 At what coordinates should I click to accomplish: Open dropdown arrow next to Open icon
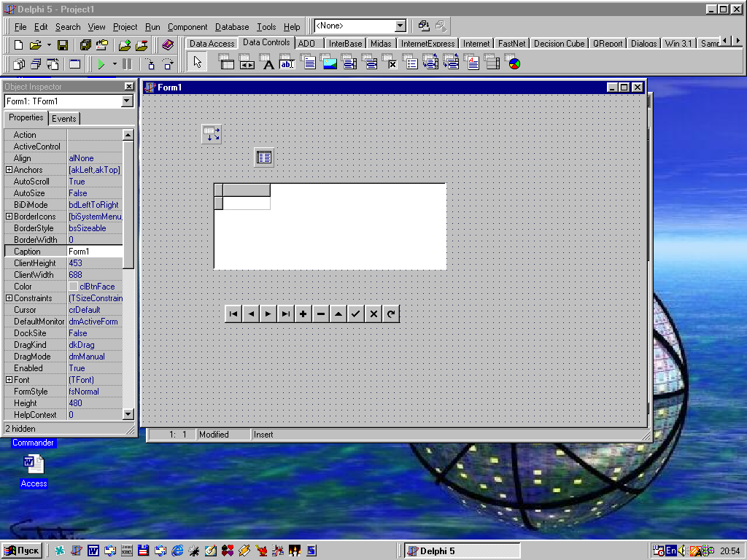[x=49, y=44]
